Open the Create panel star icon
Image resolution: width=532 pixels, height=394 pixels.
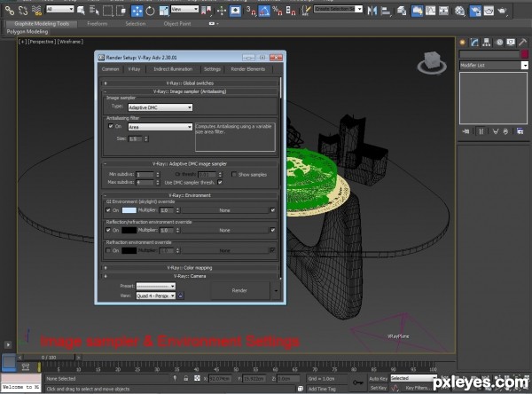(463, 43)
